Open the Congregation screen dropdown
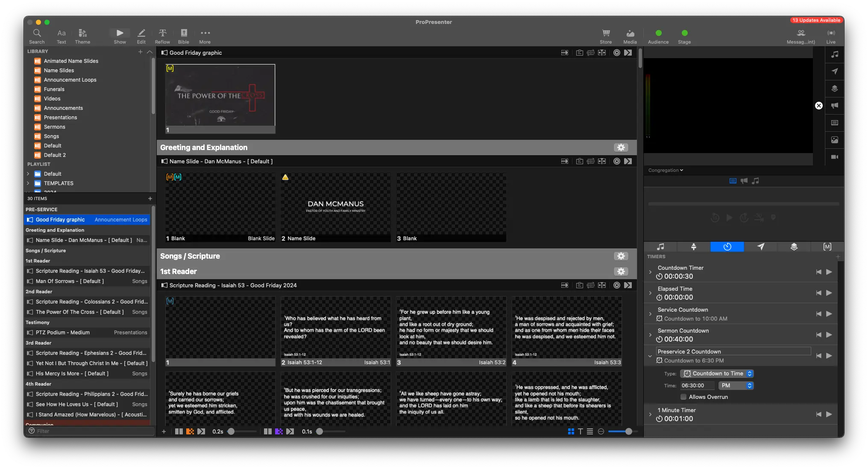This screenshot has width=868, height=469. pos(666,170)
